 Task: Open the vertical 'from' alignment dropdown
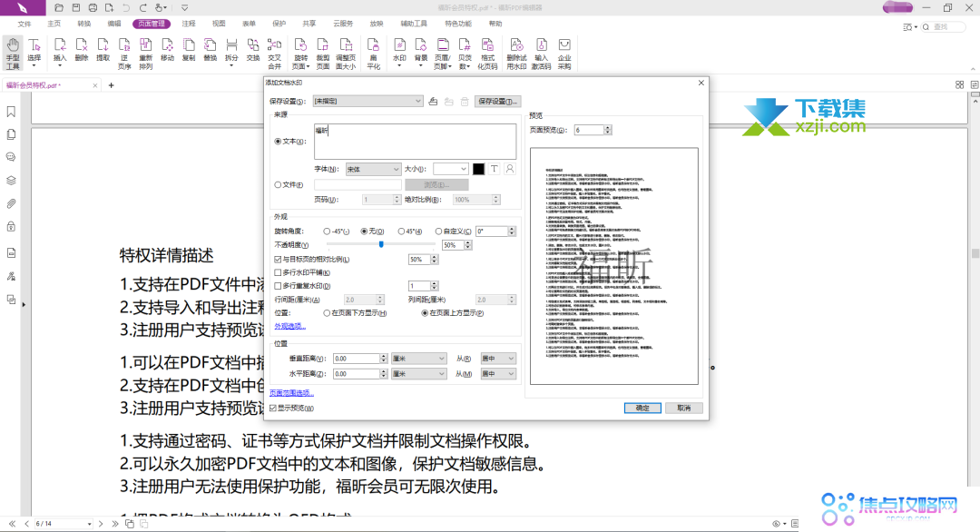click(497, 359)
